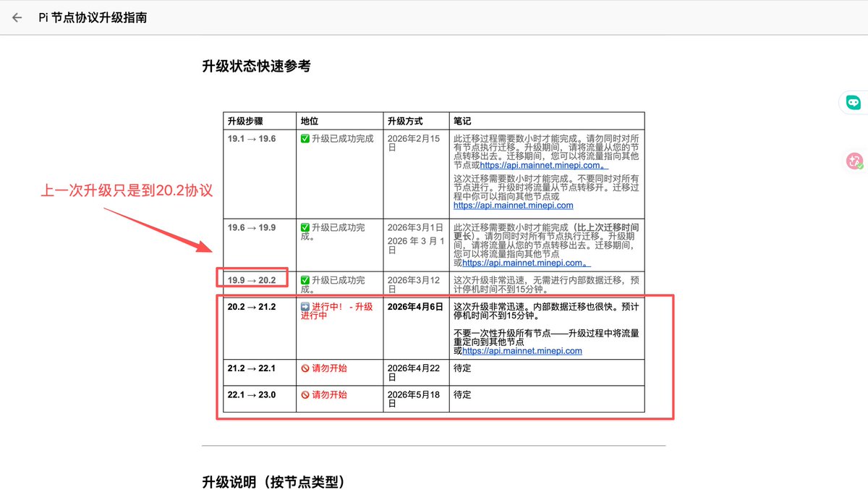
Task: Click the heading "升级说明（按节点类型）"
Action: [x=275, y=481]
